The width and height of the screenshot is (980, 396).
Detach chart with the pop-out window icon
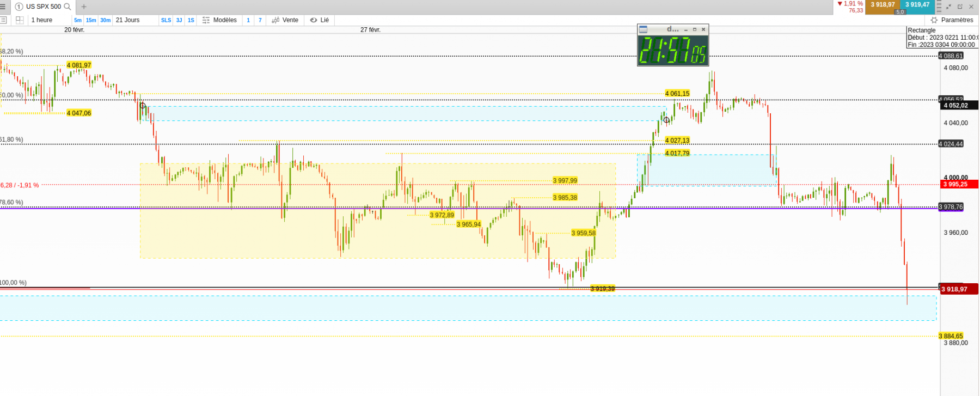960,7
